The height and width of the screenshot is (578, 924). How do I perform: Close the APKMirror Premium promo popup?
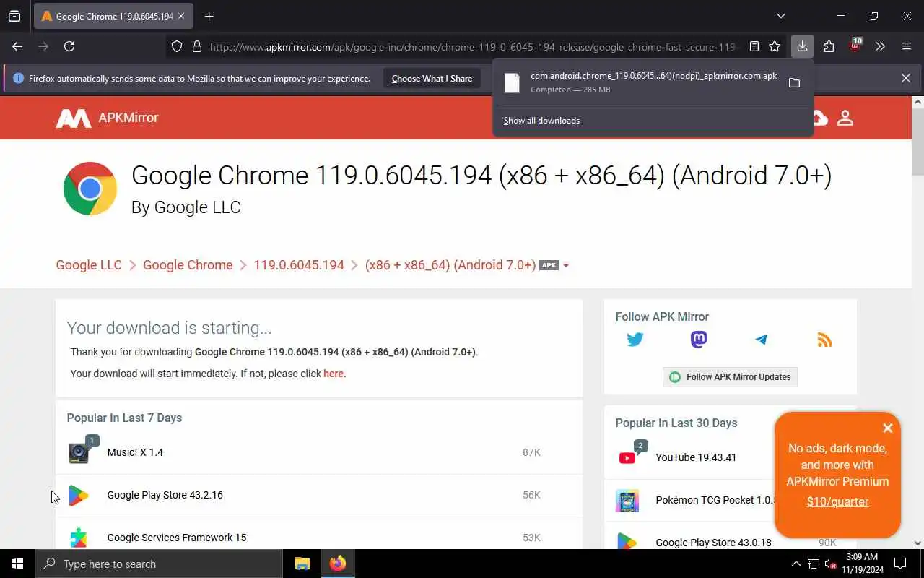[x=888, y=428]
